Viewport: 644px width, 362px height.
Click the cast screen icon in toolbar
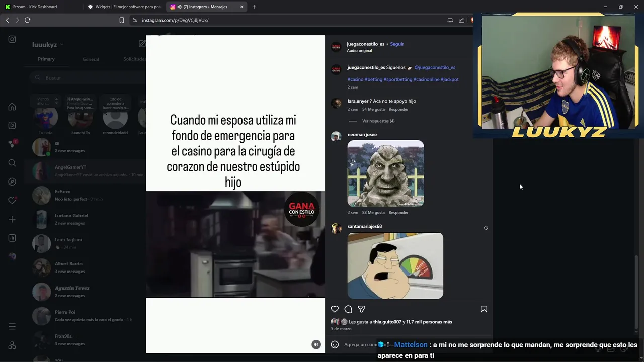pos(450,20)
